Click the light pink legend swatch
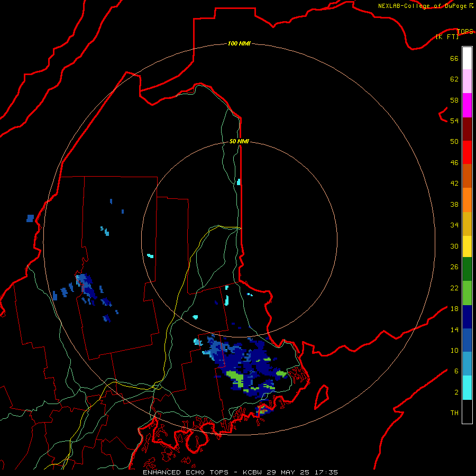Viewport: 476px width, 476px height. (467, 81)
